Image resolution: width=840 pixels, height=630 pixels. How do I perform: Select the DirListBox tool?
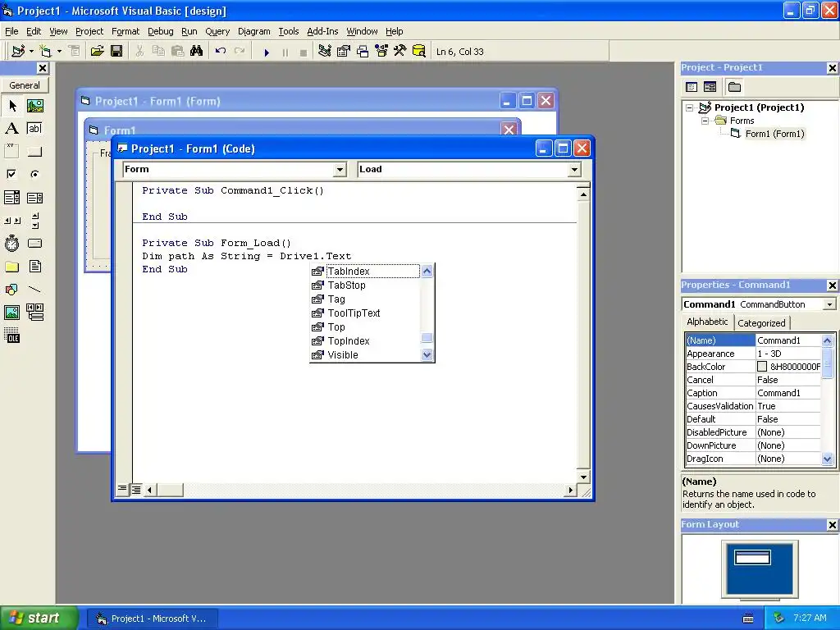point(12,267)
